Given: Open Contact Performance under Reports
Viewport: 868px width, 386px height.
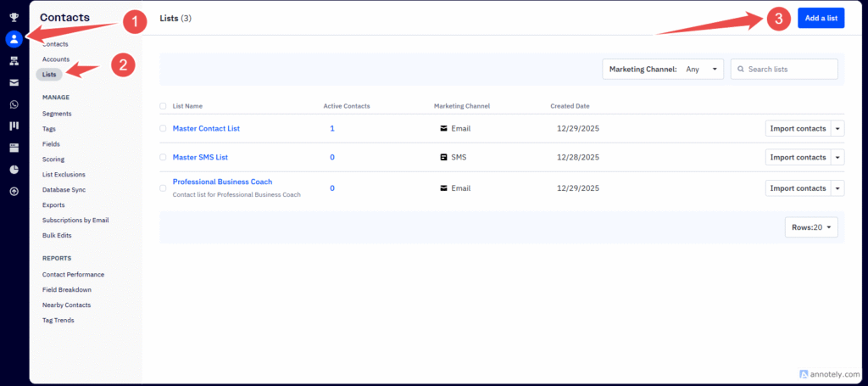Looking at the screenshot, I should 74,275.
